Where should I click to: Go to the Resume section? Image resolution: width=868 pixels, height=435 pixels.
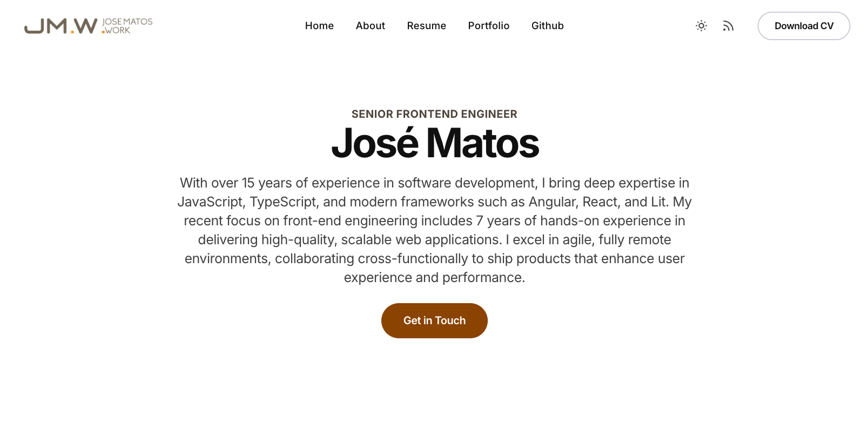(x=426, y=25)
